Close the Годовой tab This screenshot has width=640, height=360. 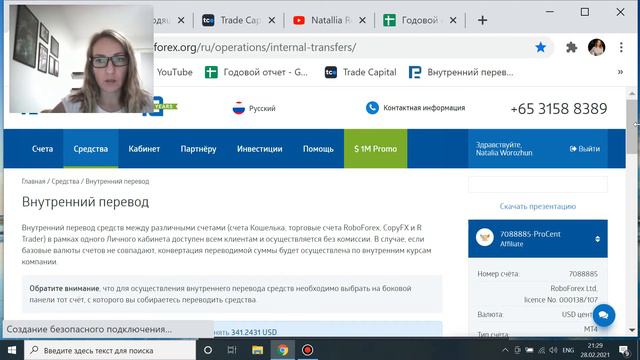[453, 20]
